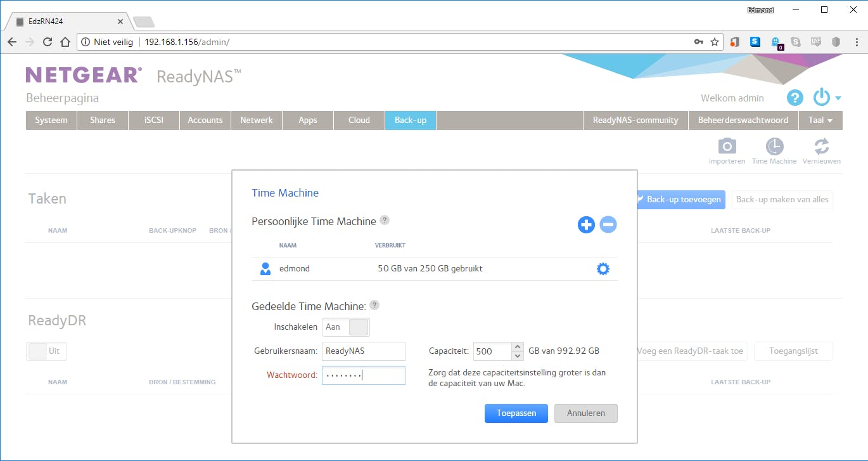The image size is (868, 461).
Task: Click the Toegangslijst button
Action: (793, 351)
